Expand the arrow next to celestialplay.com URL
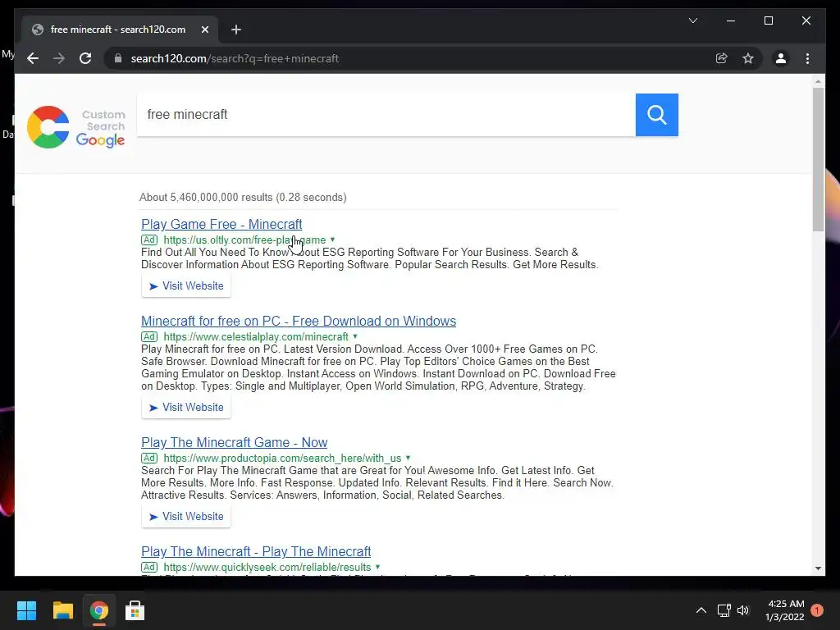Screen dimensions: 840x630 (355, 337)
